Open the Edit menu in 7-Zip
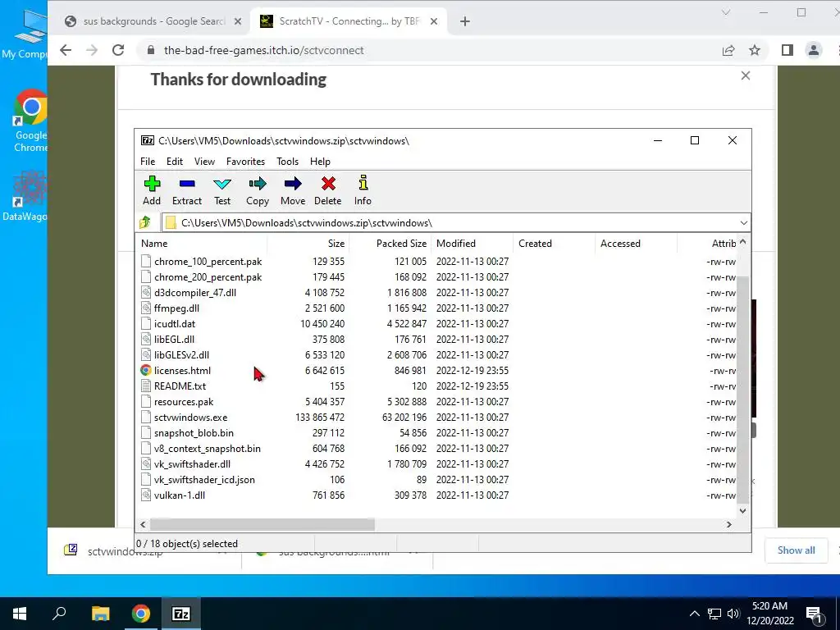840x630 pixels. 175,162
